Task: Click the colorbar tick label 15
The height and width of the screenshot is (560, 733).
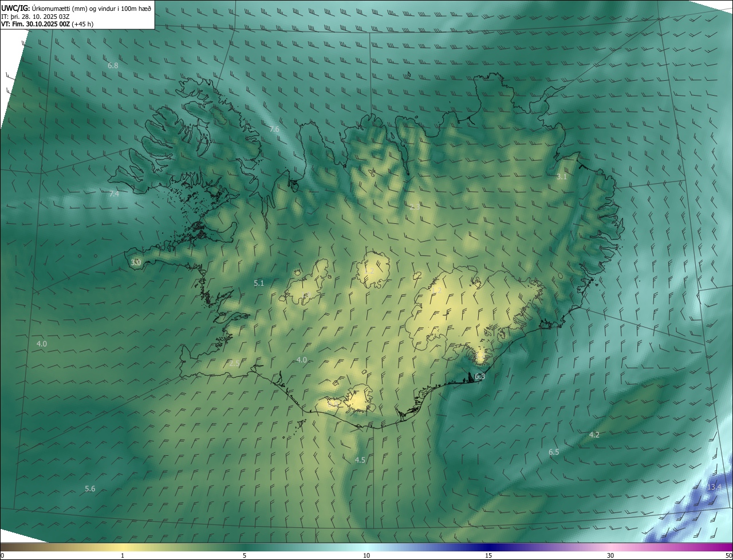Action: pos(488,555)
